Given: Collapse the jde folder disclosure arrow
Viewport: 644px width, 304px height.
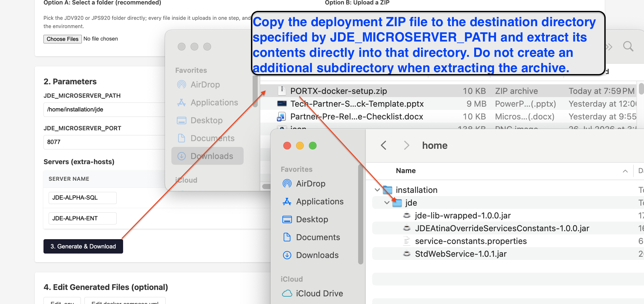Looking at the screenshot, I should [387, 203].
